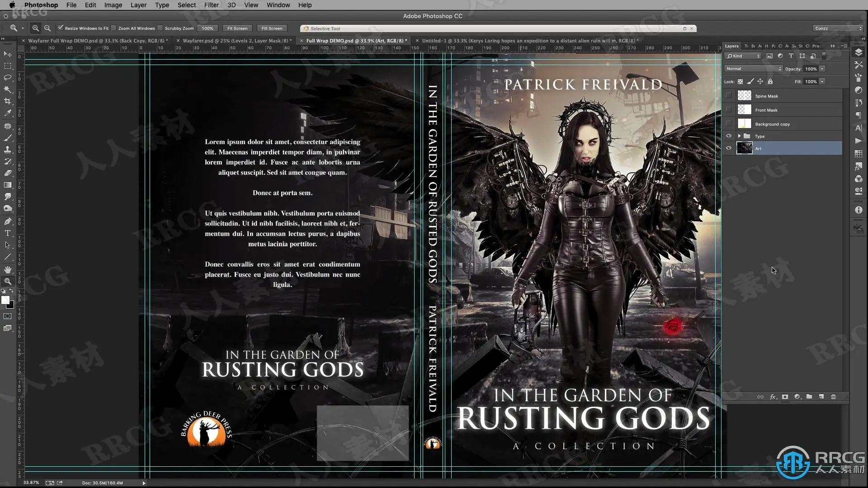Switch to the Wayfarer.psd document tab
This screenshot has width=868, height=488.
235,41
